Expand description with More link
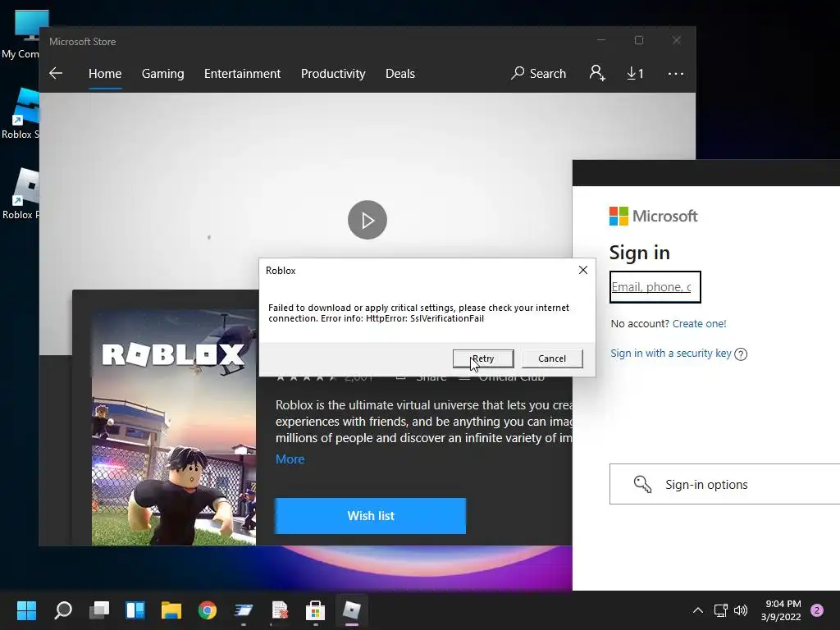 click(x=290, y=459)
